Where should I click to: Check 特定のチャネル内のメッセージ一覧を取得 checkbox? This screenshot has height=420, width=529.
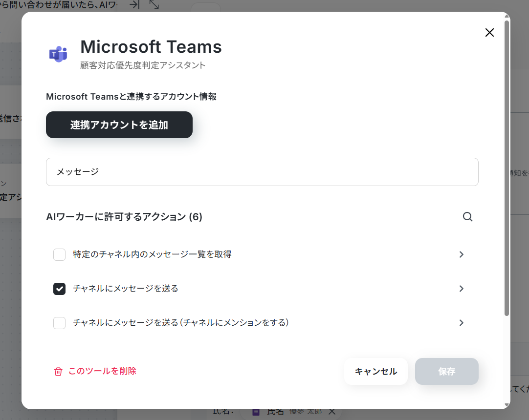tap(59, 254)
